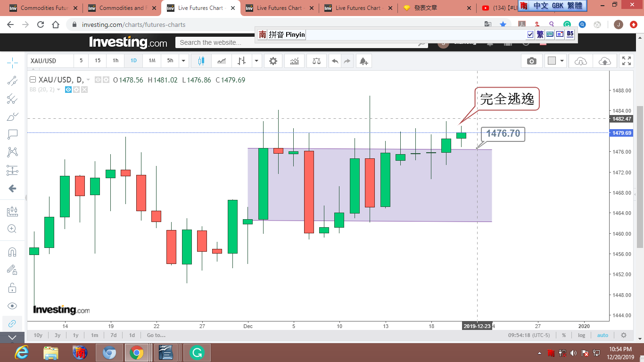Click the Go to... date button
This screenshot has height=362, width=644.
point(156,335)
